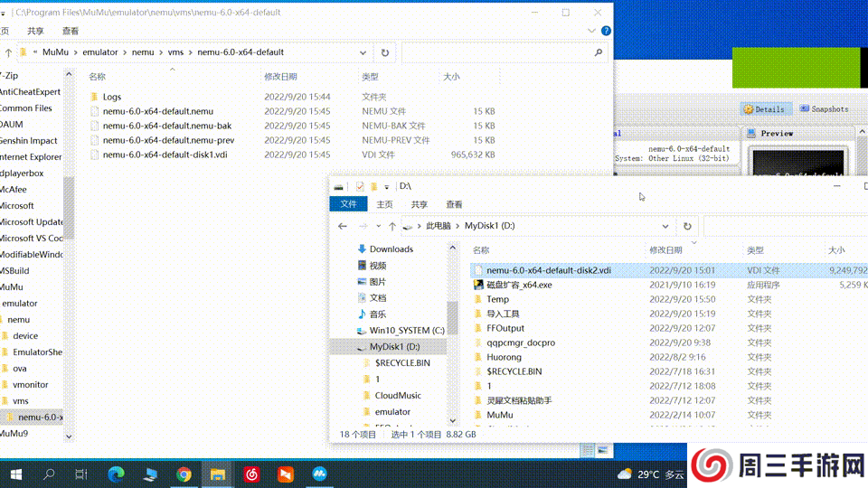Click the Task View taskbar icon
Screen dimensions: 868x488
(x=81, y=474)
